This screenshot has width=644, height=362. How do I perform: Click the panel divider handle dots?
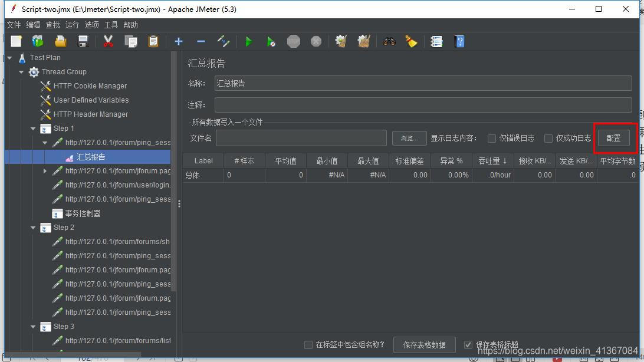(179, 203)
